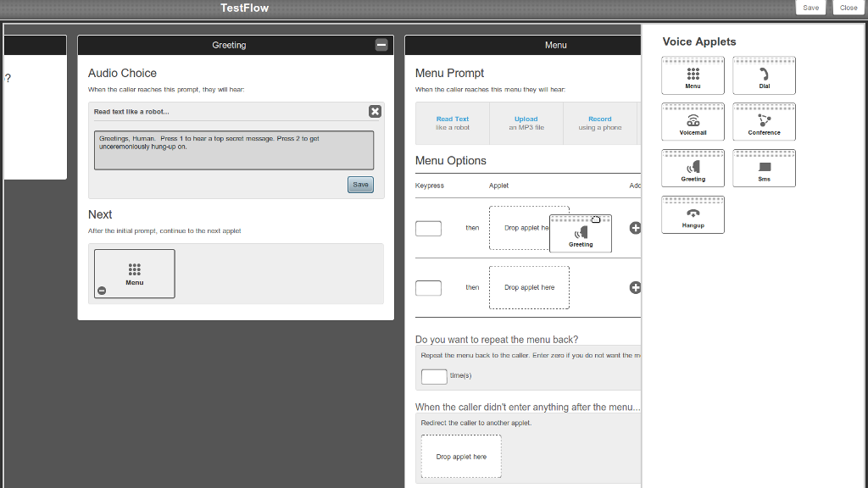
Task: Click the Audio Choice heading
Action: click(122, 73)
